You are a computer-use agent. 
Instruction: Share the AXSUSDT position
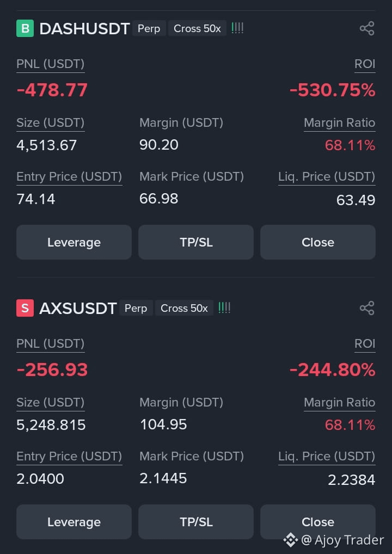[367, 308]
